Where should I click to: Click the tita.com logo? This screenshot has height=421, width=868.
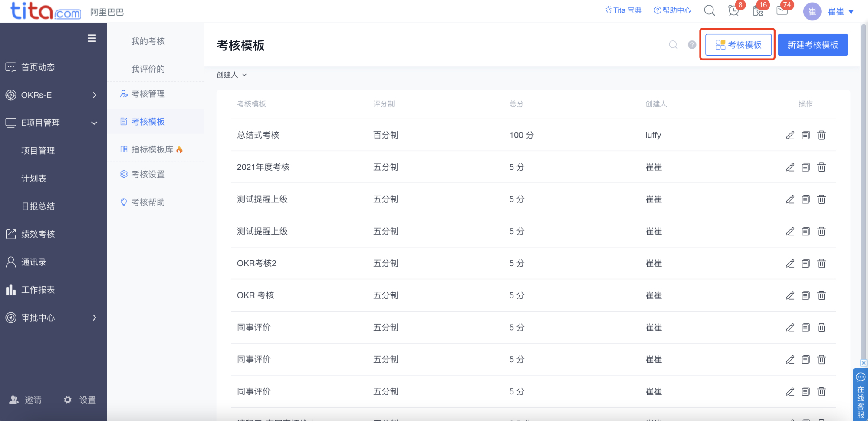pos(46,11)
